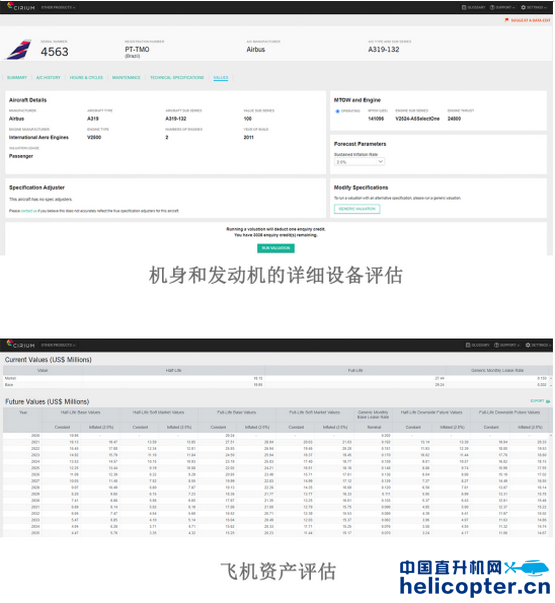The height and width of the screenshot is (603, 555).
Task: Select the Operating MTOW radio button
Action: tap(337, 111)
